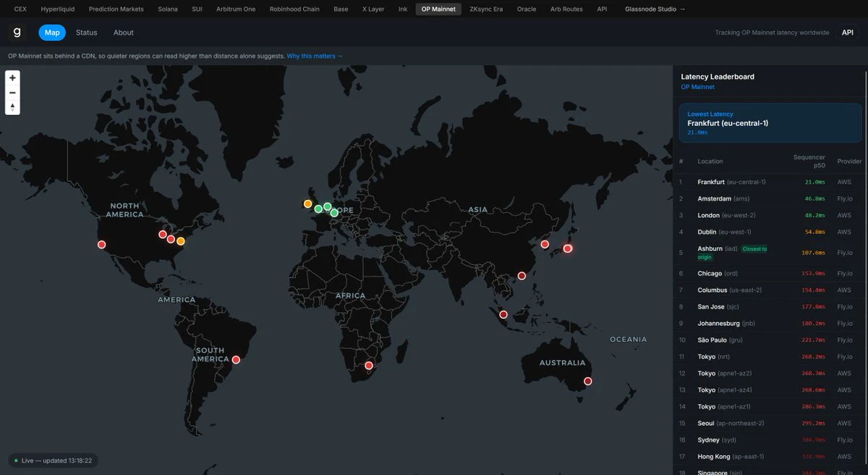Select the San Jose (sjc) leaderboard row
The width and height of the screenshot is (868, 475).
[x=770, y=306]
